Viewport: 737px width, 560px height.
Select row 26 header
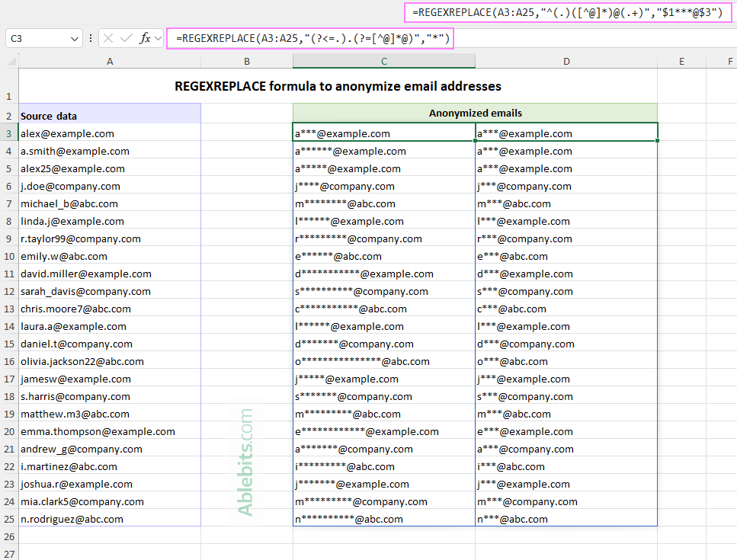click(x=9, y=536)
